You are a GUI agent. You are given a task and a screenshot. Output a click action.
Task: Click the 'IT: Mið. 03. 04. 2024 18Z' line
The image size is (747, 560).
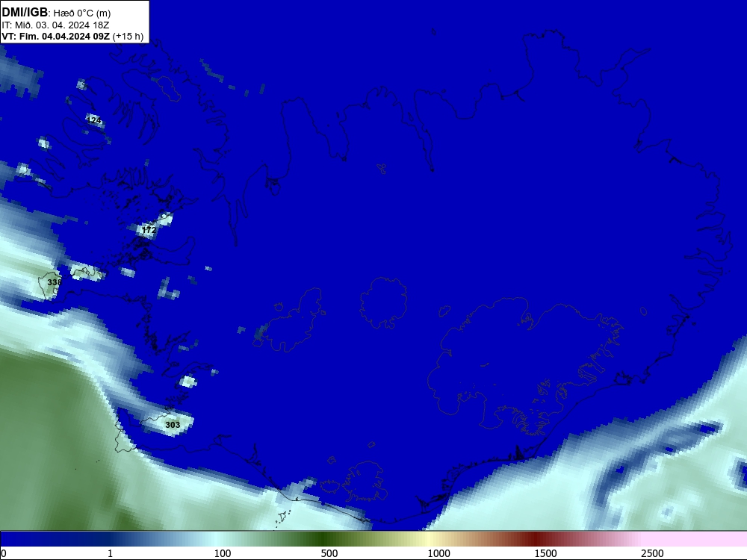point(55,25)
